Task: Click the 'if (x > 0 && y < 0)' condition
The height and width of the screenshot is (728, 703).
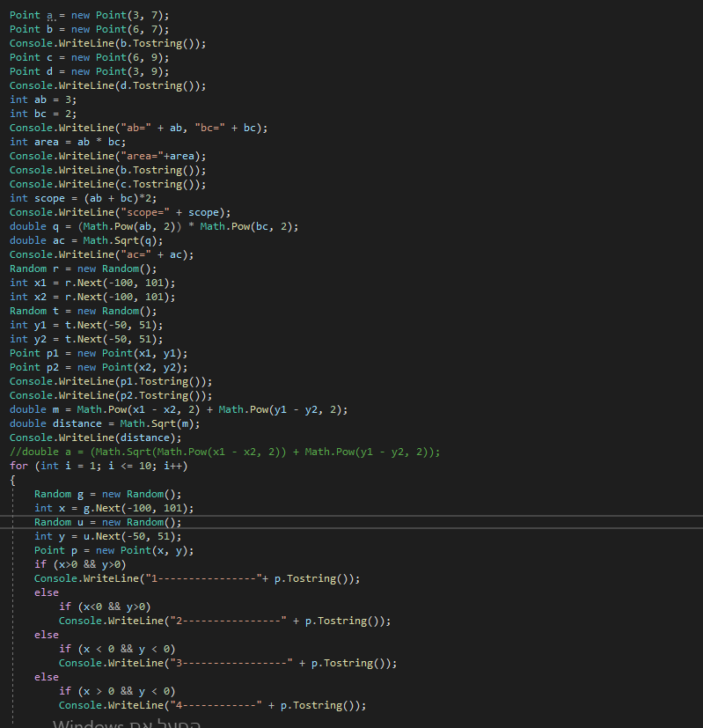Action: [117, 691]
